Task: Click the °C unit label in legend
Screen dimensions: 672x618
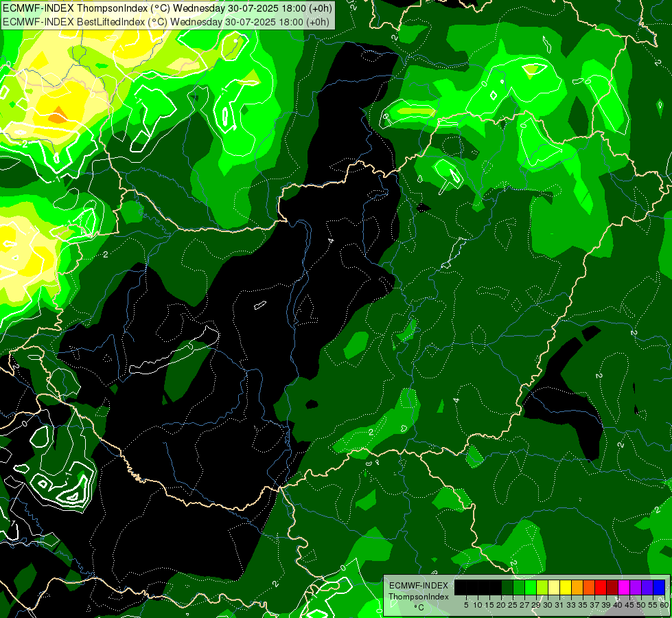Action: pos(419,607)
